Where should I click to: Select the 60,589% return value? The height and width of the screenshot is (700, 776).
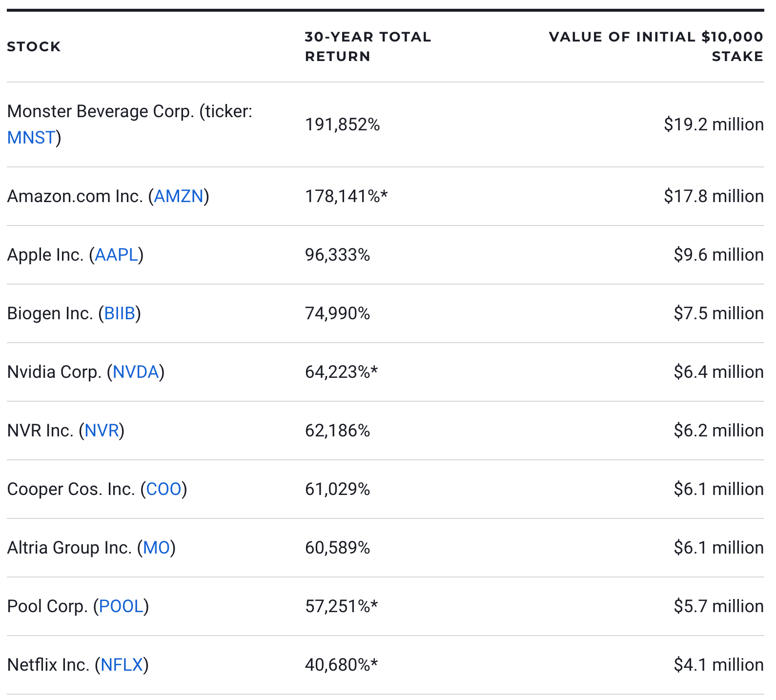338,548
